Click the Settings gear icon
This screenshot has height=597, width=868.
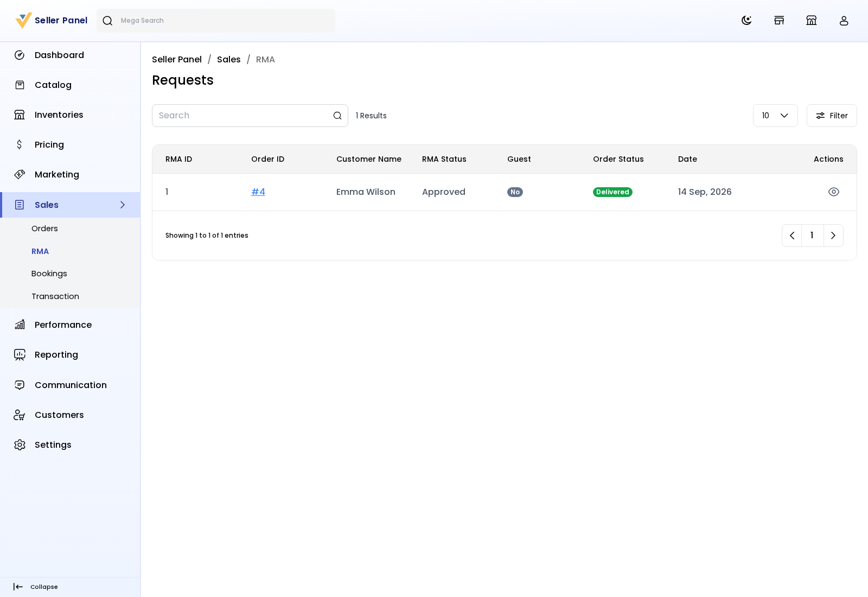tap(20, 445)
